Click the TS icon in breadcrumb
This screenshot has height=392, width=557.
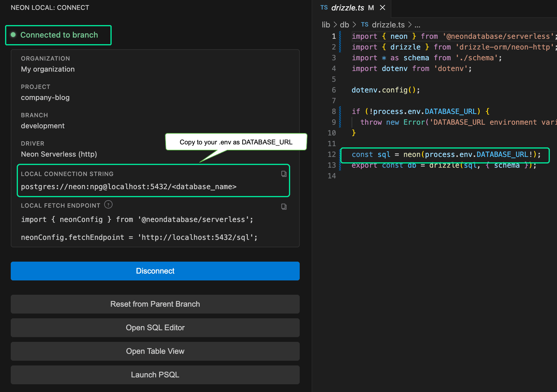coord(364,25)
